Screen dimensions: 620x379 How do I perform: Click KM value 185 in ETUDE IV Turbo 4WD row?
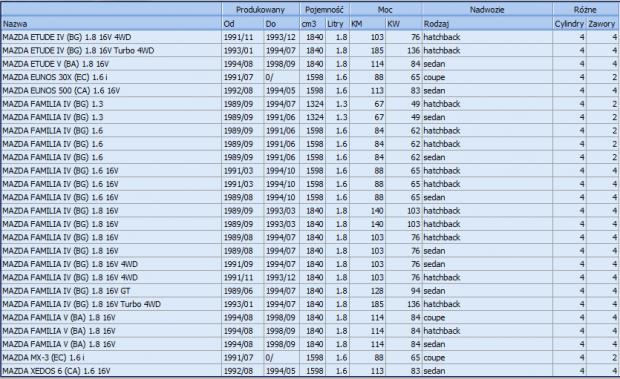(x=377, y=51)
